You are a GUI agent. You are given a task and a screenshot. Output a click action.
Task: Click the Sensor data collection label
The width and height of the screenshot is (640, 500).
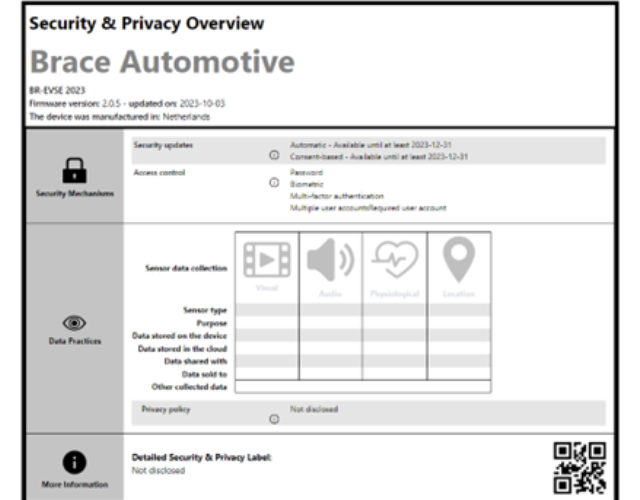pos(186,268)
